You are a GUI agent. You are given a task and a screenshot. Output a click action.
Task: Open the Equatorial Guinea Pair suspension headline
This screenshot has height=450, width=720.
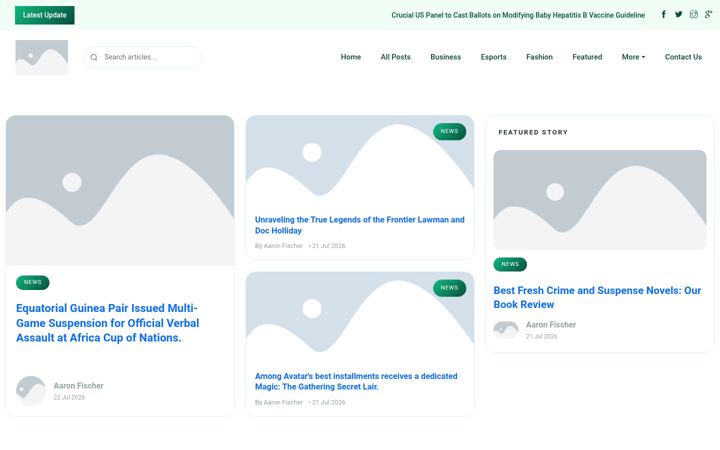(x=107, y=323)
